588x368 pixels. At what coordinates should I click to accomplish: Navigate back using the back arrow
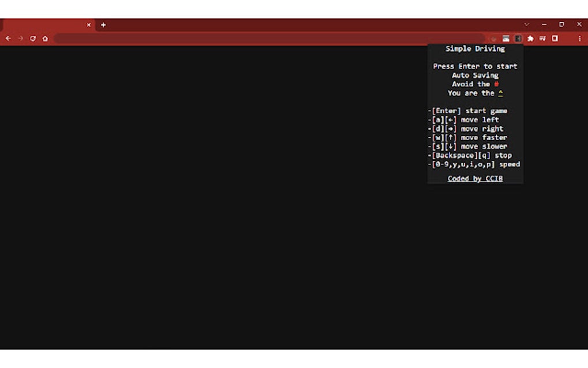click(8, 38)
